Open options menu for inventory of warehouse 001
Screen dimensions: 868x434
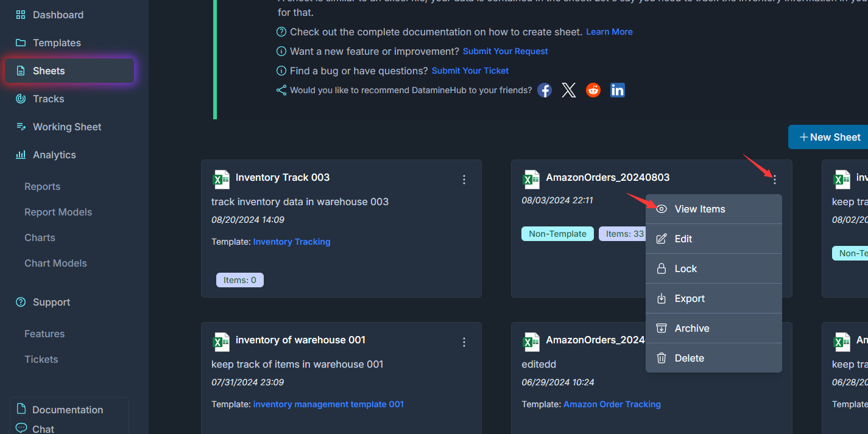(464, 342)
